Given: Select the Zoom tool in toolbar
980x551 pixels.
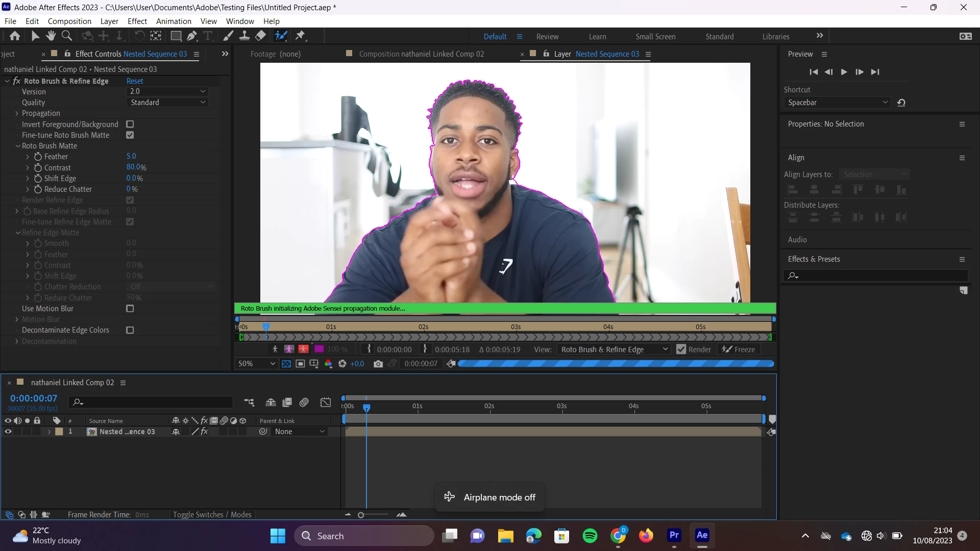Looking at the screenshot, I should (x=66, y=36).
